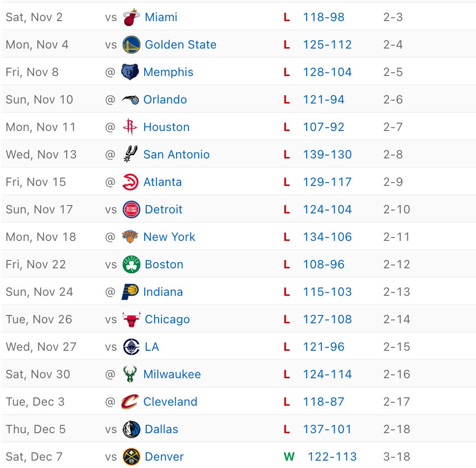Click the Memphis Grizzlies logo
Screen dimensions: 476x468
pos(130,72)
